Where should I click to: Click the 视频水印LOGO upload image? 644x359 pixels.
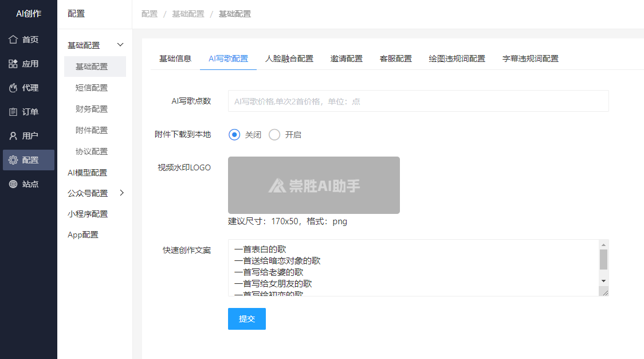tap(313, 185)
